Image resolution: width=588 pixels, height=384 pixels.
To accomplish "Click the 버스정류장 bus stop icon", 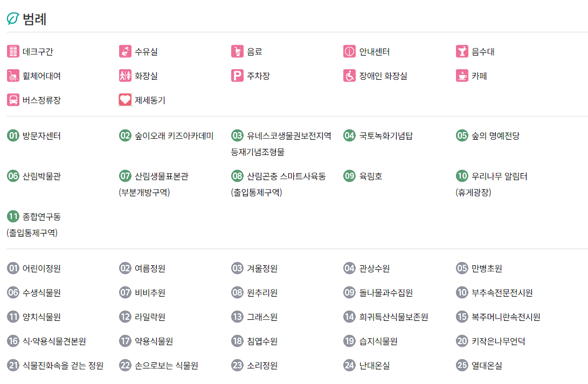I will [13, 100].
